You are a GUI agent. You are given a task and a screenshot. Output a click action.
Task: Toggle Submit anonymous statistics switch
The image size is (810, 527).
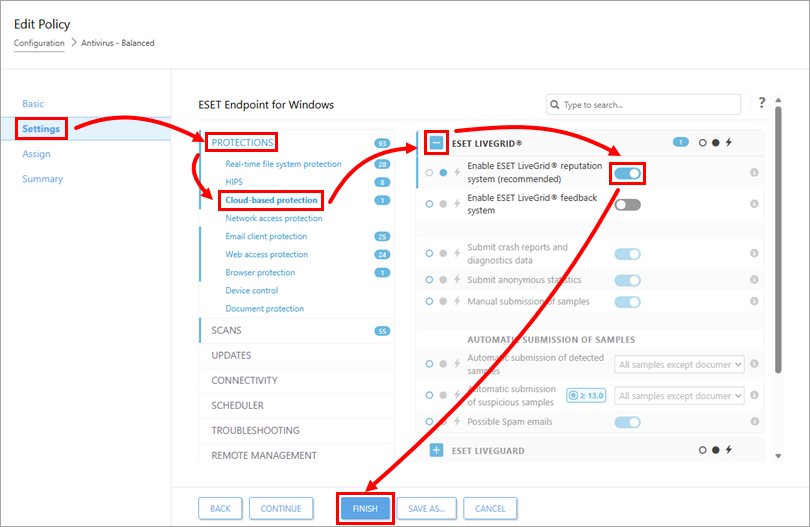628,280
